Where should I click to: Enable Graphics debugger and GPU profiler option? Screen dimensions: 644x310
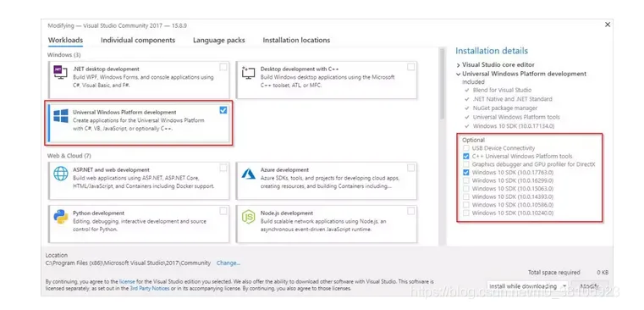pos(465,164)
